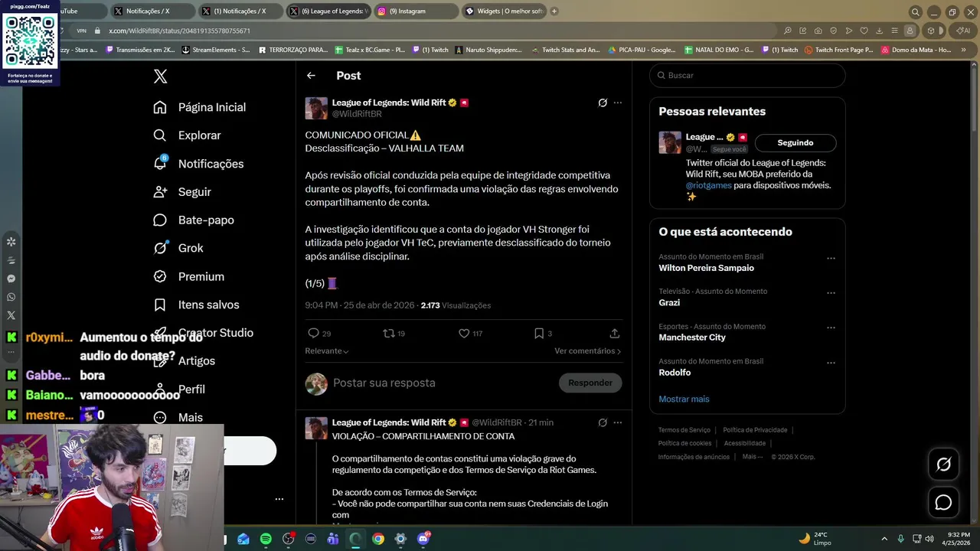Click the taskbar volume icon

tap(929, 539)
